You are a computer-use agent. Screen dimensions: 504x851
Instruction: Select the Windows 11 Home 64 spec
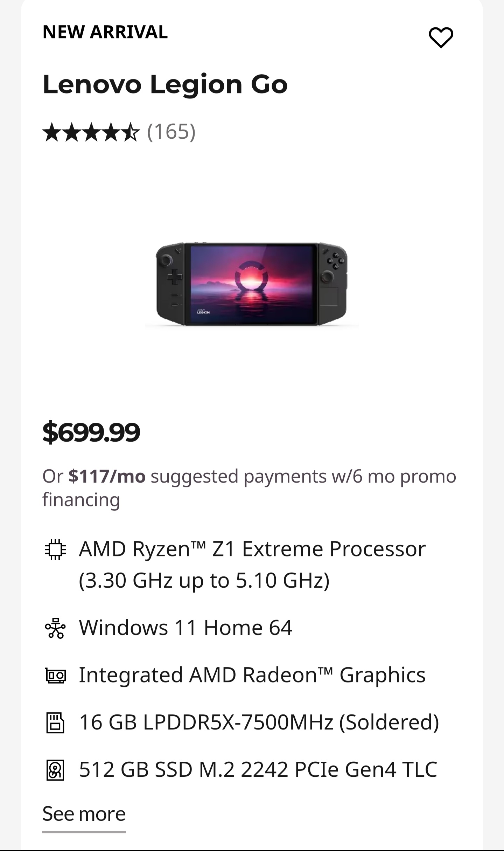[185, 628]
